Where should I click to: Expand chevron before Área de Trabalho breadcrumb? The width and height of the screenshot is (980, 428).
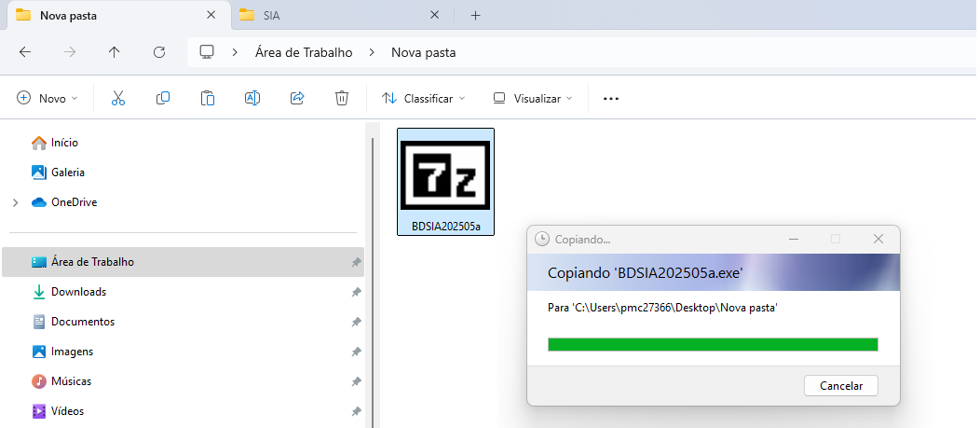(x=235, y=52)
